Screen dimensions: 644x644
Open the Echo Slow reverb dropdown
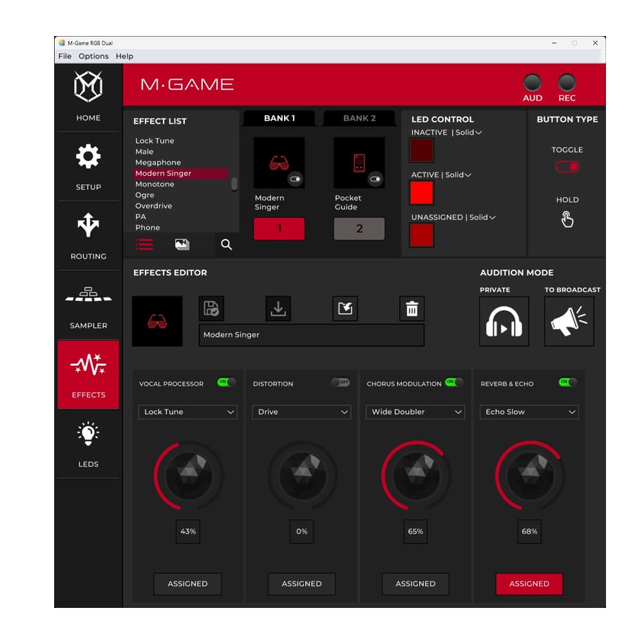[529, 412]
